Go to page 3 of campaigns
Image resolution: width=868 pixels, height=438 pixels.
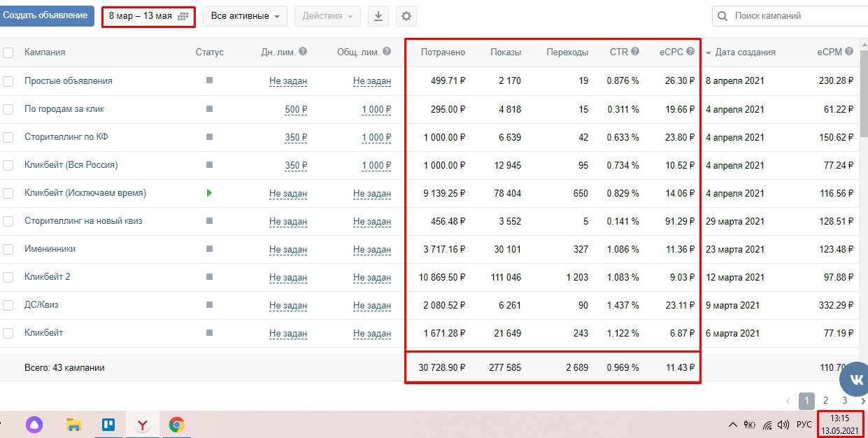(x=844, y=401)
